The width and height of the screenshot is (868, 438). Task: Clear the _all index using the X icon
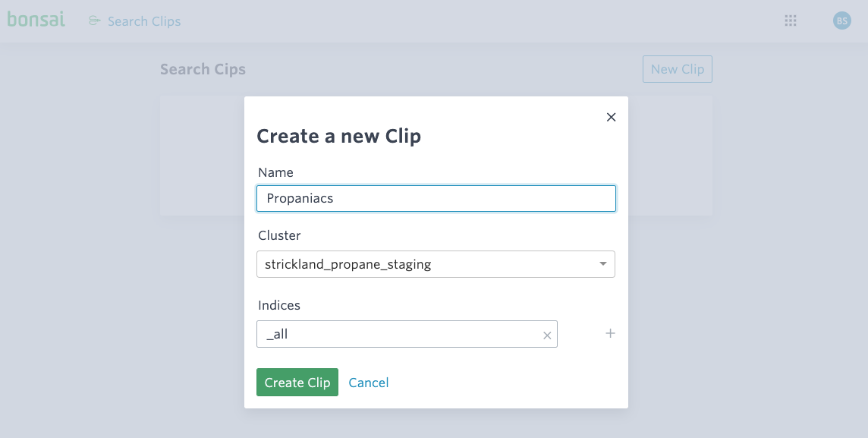[547, 334]
